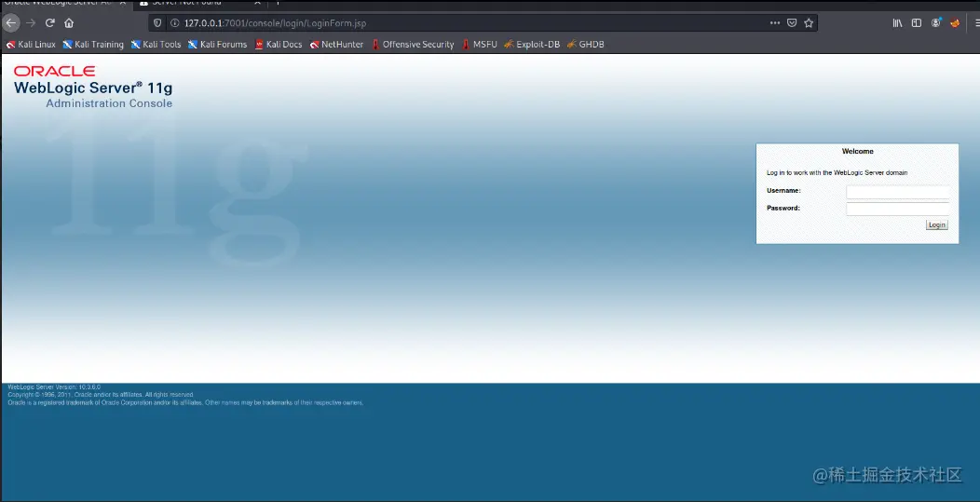Open the Kali Docs bookmark
Screen dimensions: 980x502
[x=279, y=45]
